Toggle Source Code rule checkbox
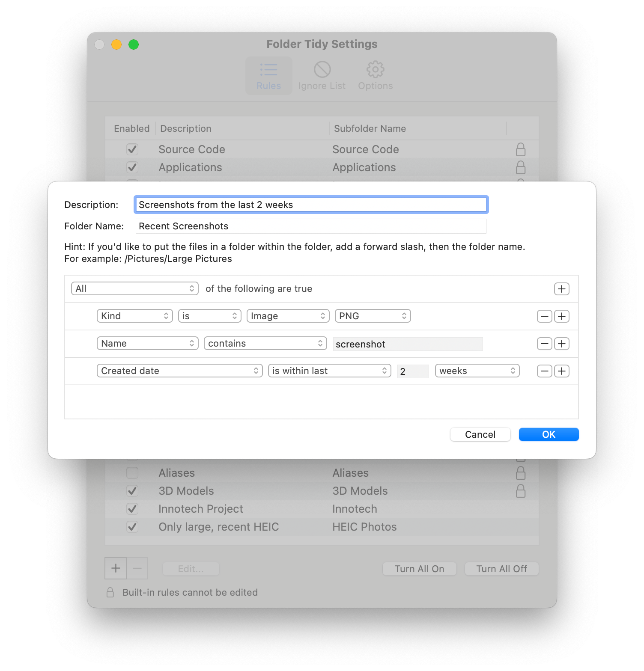Image resolution: width=644 pixels, height=671 pixels. 132,149
